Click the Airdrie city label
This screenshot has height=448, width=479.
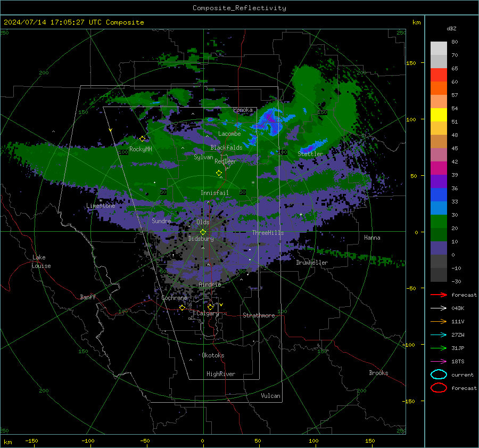point(210,284)
